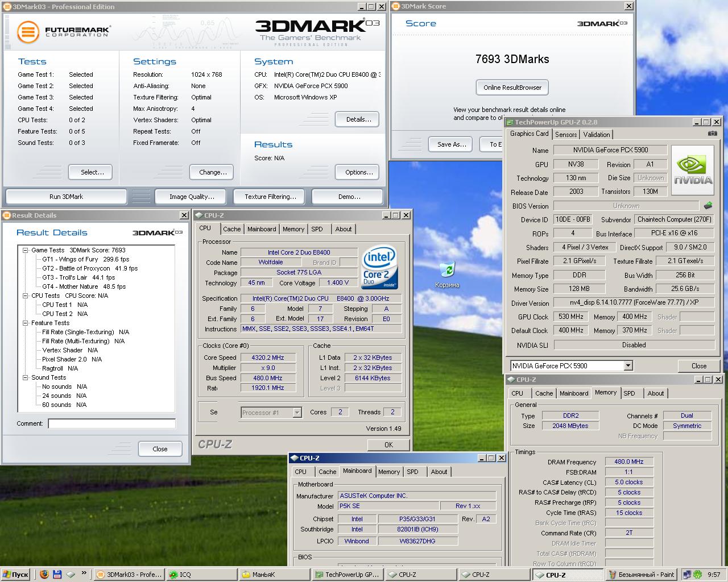
Task: Click the network tray icon
Action: click(x=686, y=575)
